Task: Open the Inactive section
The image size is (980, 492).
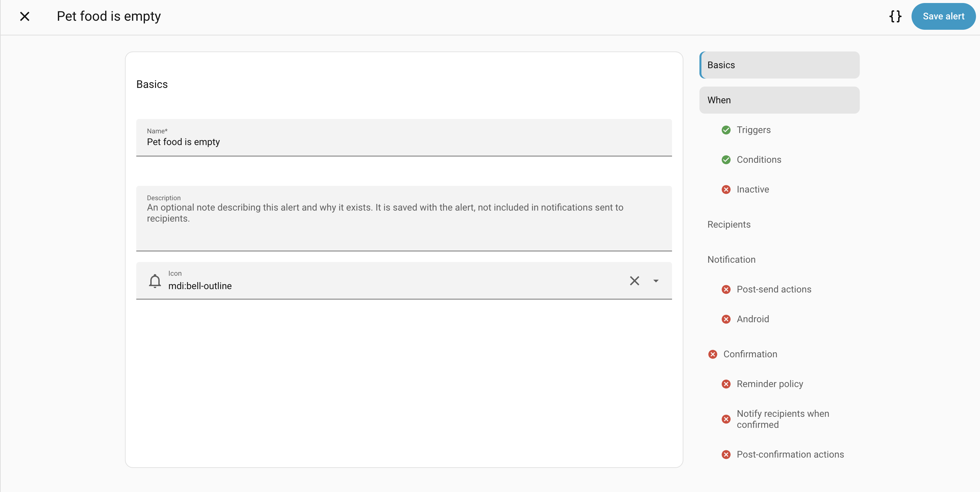Action: [753, 189]
